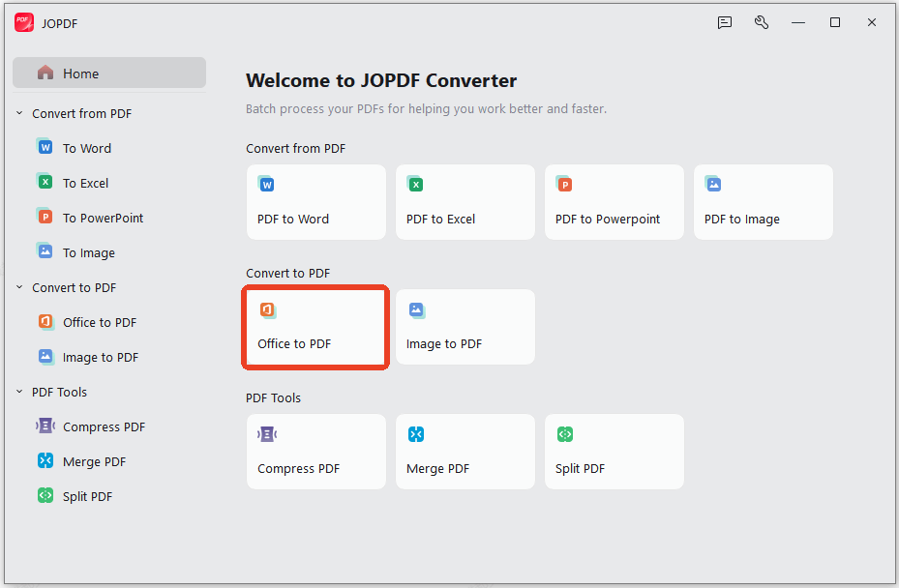Choose the Split PDF card
899x588 pixels.
tap(614, 452)
